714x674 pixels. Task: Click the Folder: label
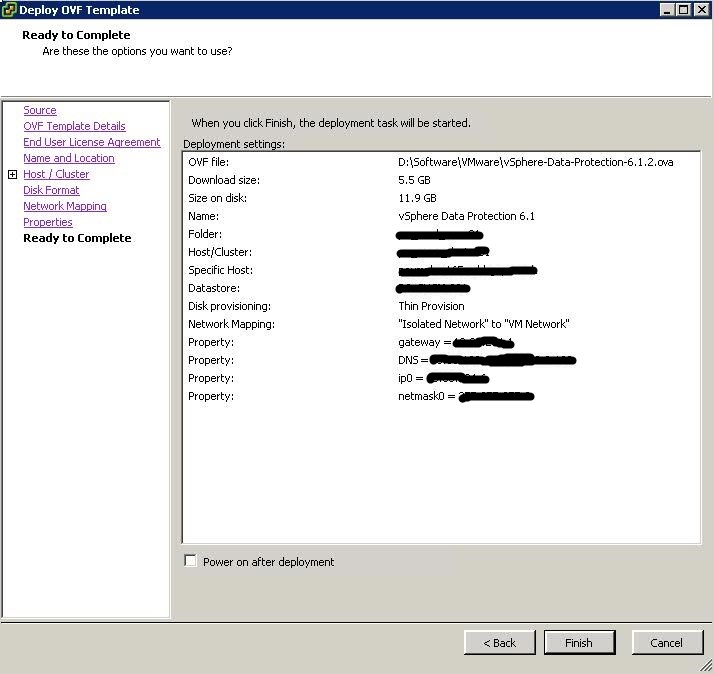point(205,234)
